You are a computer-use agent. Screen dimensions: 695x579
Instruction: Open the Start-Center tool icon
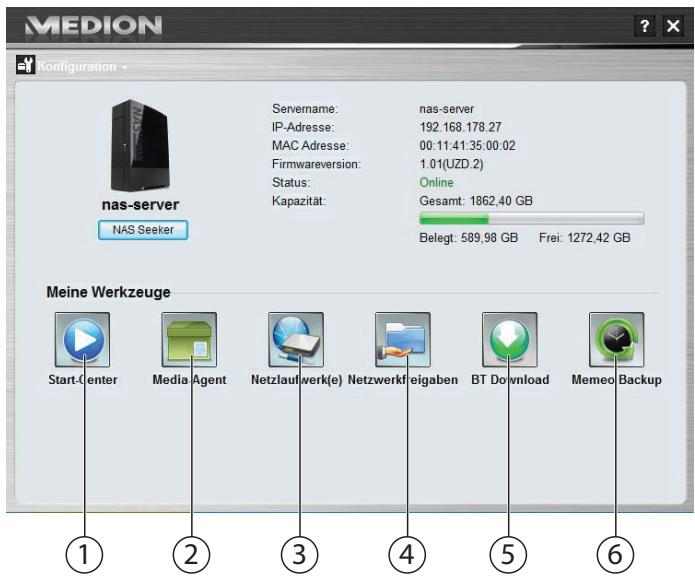[x=82, y=340]
